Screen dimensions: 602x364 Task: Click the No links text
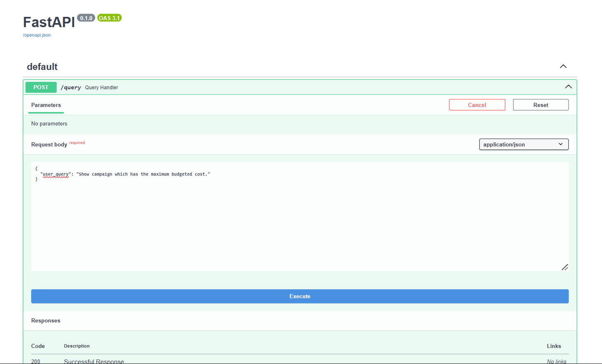click(x=557, y=361)
